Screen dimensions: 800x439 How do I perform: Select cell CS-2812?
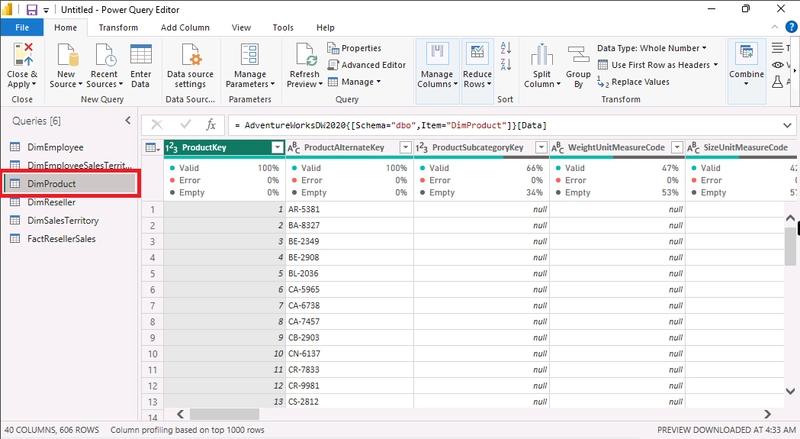[349, 402]
